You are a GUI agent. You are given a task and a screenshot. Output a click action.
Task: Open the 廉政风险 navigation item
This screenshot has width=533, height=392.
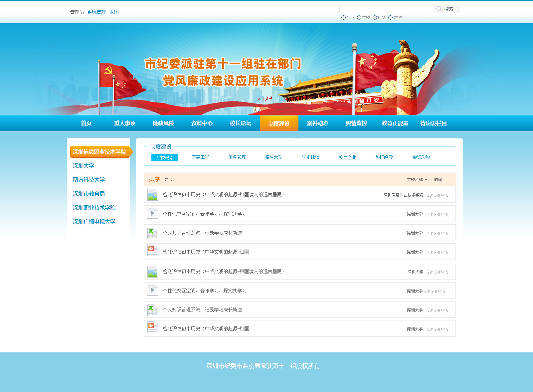(x=163, y=123)
